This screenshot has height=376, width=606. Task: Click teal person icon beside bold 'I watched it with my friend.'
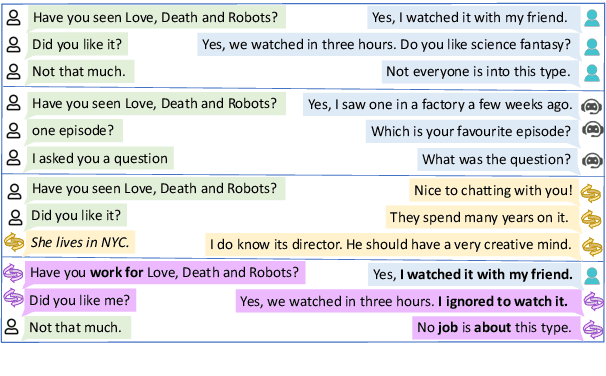coord(592,276)
